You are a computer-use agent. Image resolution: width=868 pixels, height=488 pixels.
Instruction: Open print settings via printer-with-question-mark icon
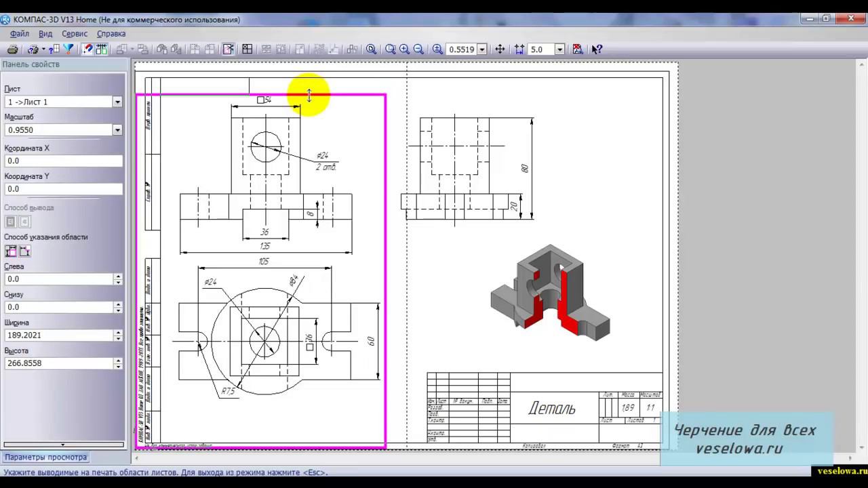[x=33, y=49]
